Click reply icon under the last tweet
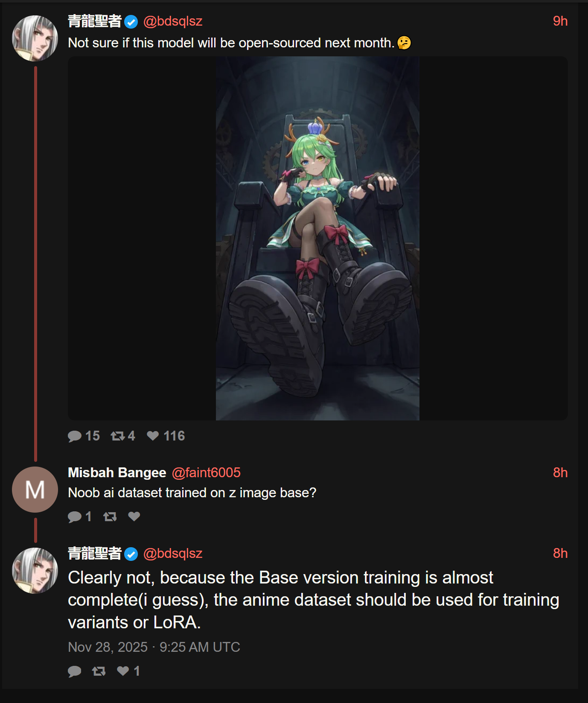Viewport: 588px width, 703px height. tap(75, 671)
